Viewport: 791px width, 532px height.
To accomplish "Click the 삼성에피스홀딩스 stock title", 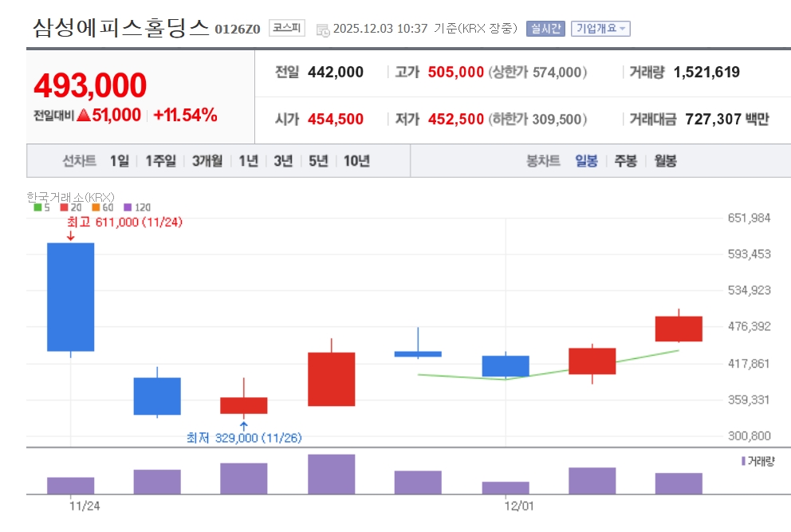I will (x=120, y=27).
